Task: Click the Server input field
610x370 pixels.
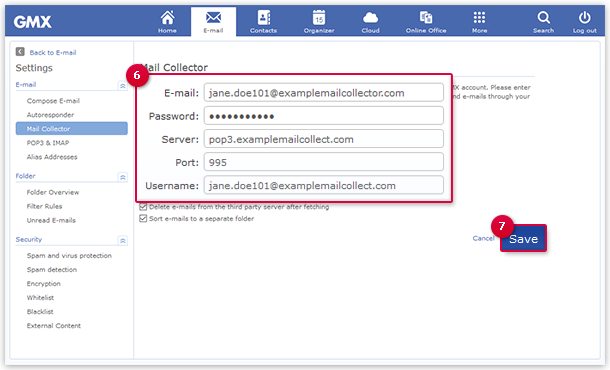Action: [324, 139]
